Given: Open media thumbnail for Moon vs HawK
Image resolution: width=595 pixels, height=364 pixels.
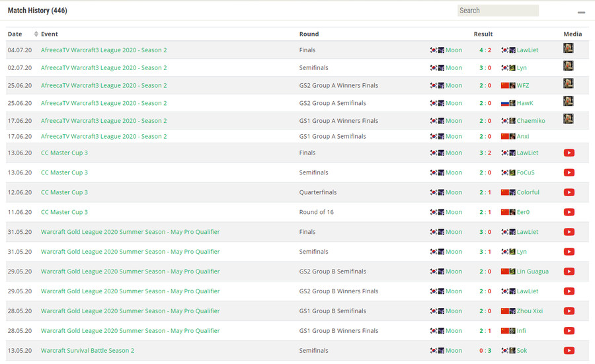Looking at the screenshot, I should coord(568,102).
